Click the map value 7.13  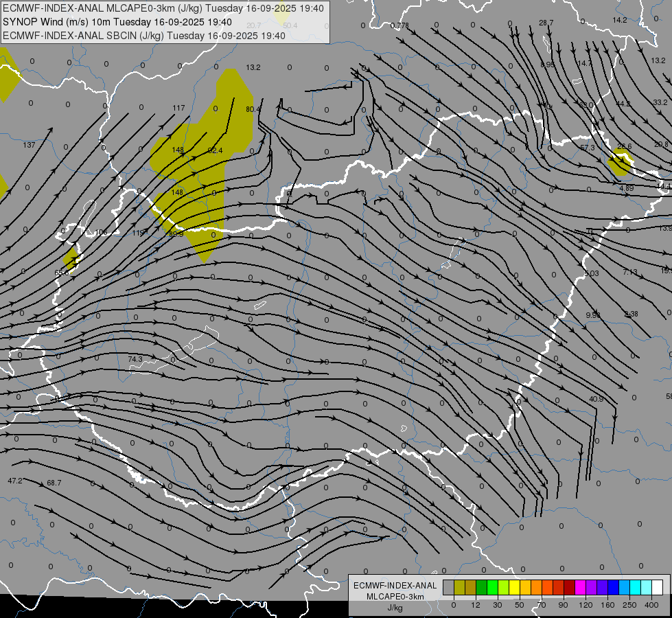[x=630, y=272]
